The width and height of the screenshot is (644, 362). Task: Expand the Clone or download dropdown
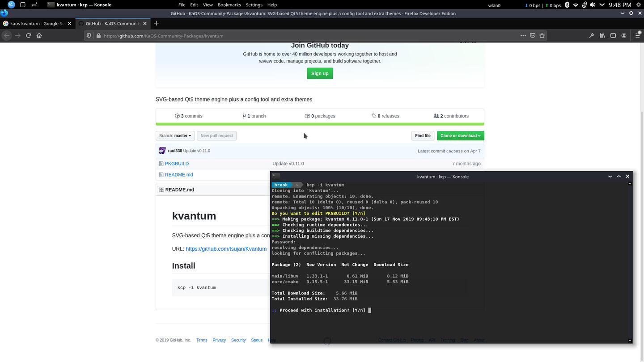coord(460,135)
